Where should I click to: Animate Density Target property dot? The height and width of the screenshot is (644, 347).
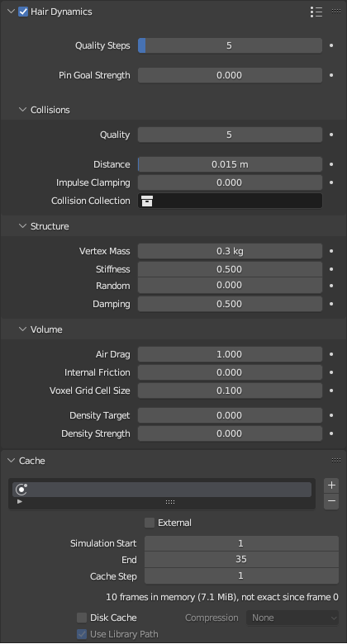[331, 415]
